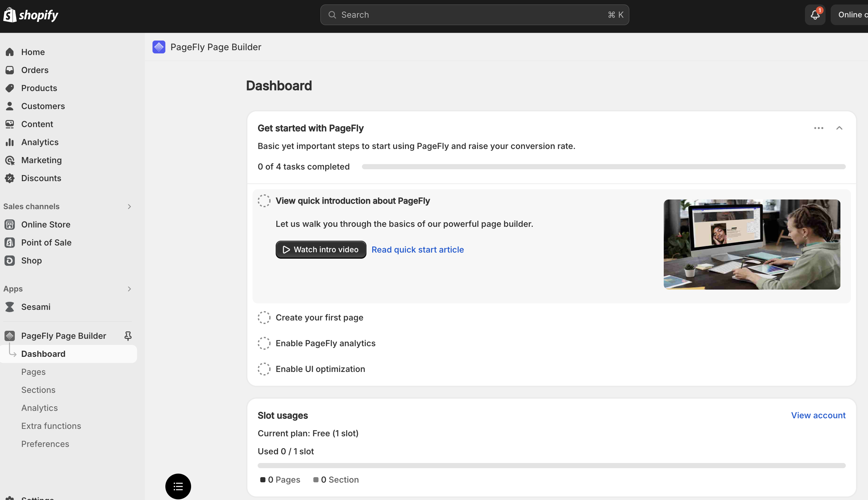Click '0 of 4 tasks completed' text

[x=303, y=167]
